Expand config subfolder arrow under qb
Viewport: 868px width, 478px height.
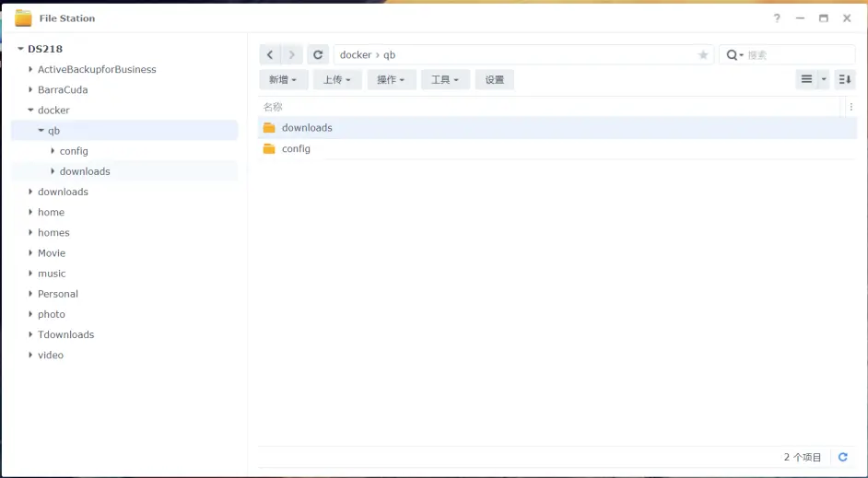click(53, 151)
